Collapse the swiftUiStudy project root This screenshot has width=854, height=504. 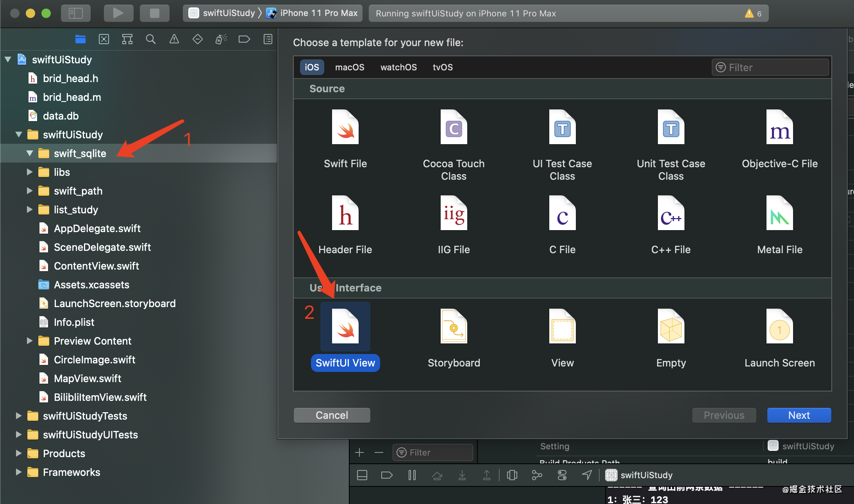[8, 59]
